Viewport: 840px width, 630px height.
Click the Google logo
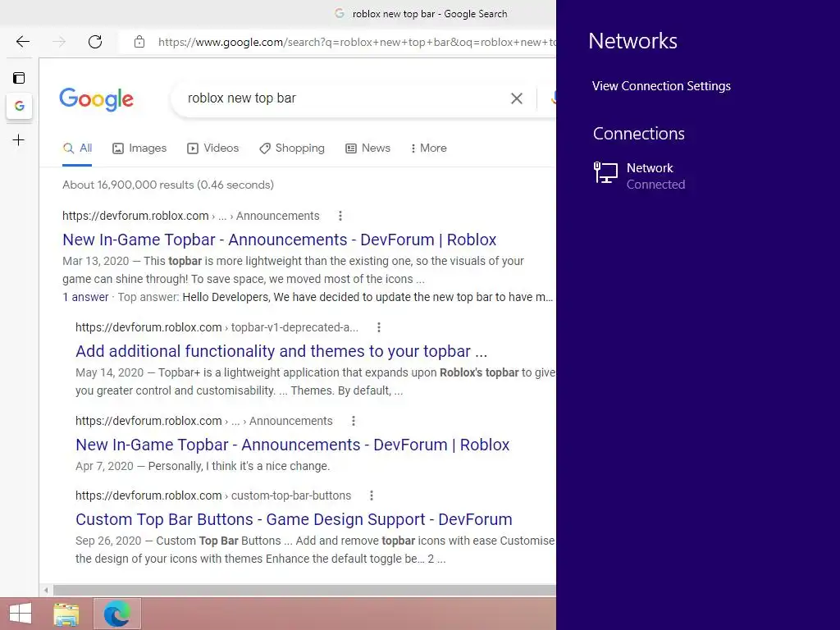click(97, 99)
